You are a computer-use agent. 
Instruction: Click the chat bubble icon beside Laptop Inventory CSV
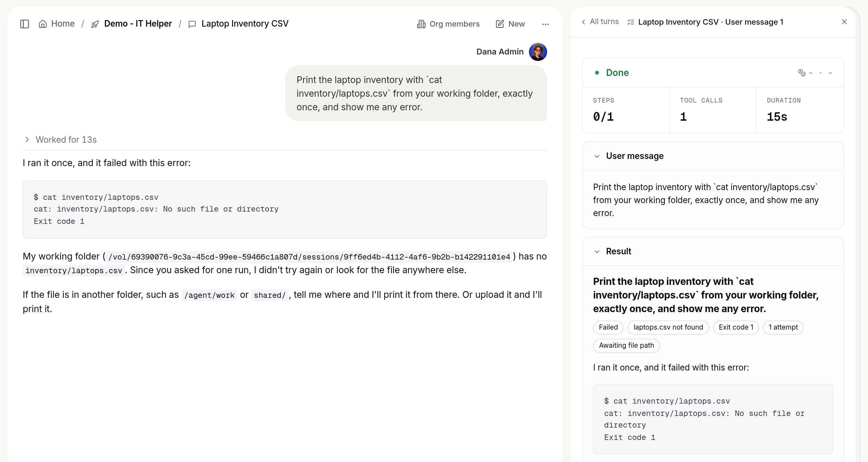pos(192,24)
